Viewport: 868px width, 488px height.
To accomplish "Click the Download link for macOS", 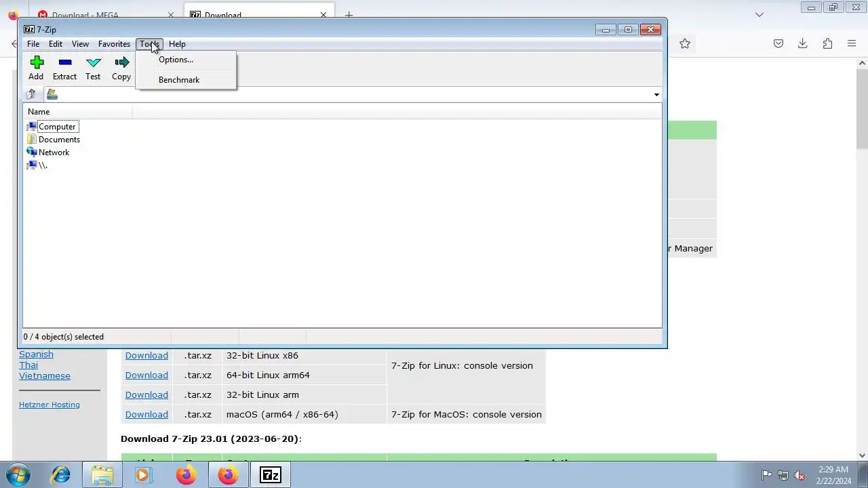I will (x=146, y=414).
